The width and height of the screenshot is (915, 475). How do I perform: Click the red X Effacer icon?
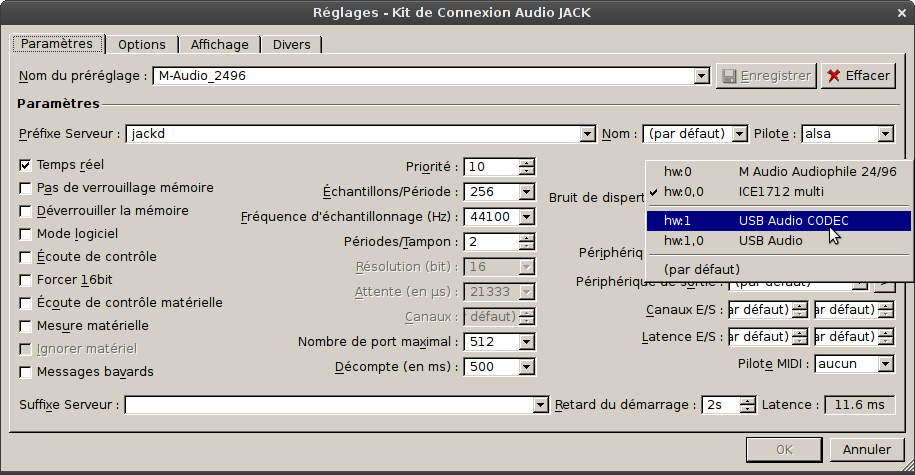point(834,76)
